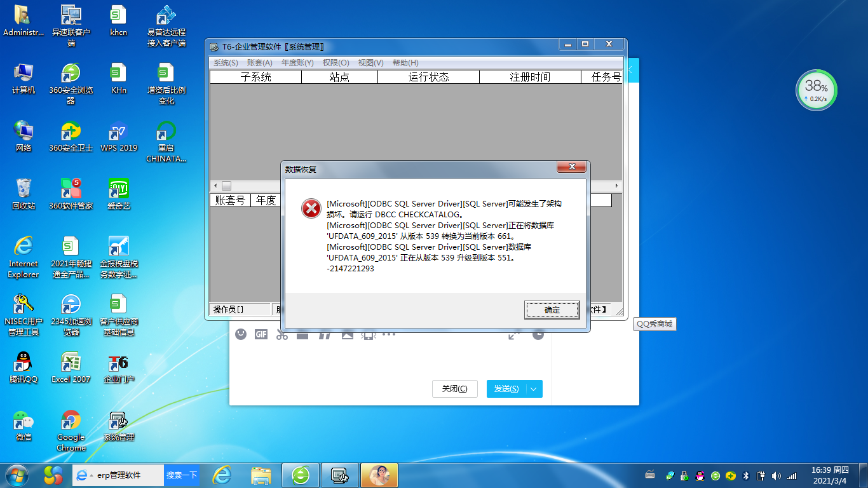Viewport: 868px width, 488px height.
Task: Click the taskbar search field with erp管理软件
Action: tap(119, 475)
